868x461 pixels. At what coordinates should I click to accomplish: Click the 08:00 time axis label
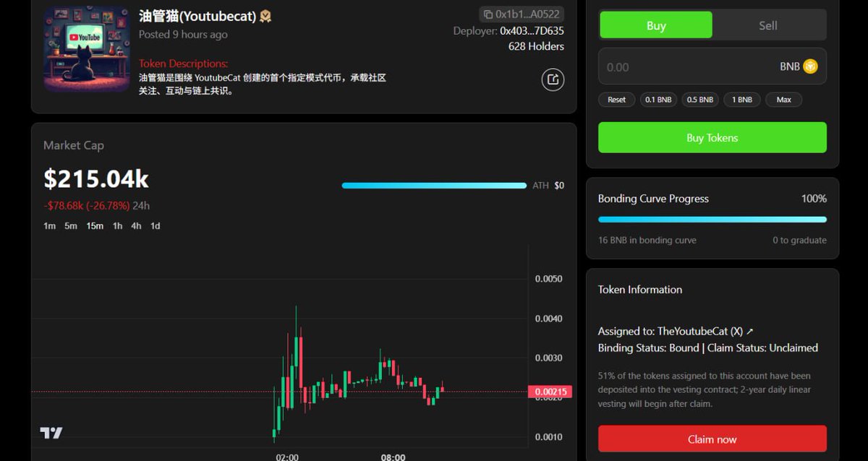pyautogui.click(x=393, y=457)
